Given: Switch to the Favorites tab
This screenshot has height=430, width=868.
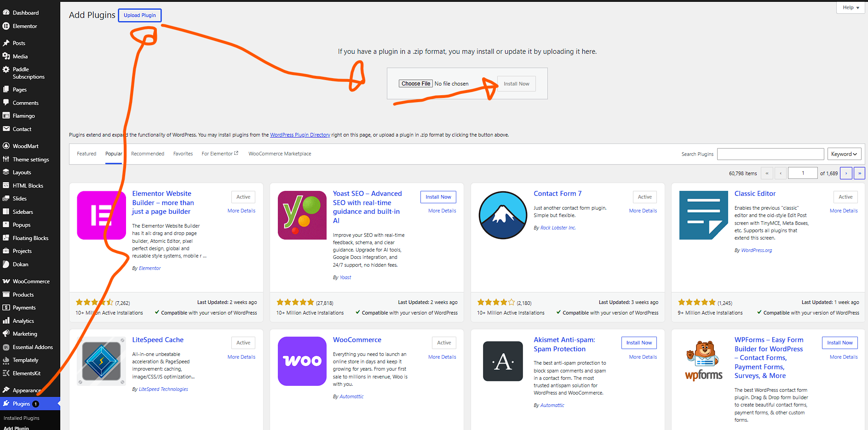Looking at the screenshot, I should (x=183, y=154).
